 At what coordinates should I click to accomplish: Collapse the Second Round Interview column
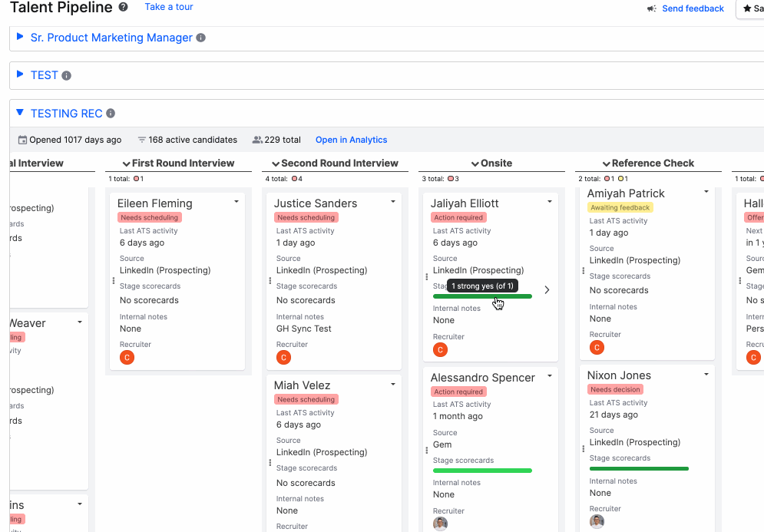[x=275, y=164]
